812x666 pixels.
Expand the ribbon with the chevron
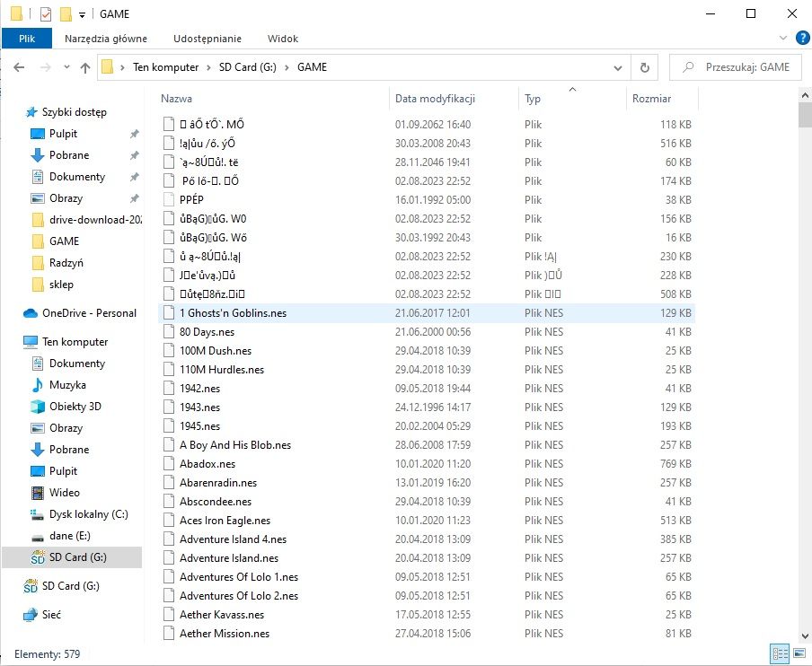[783, 38]
